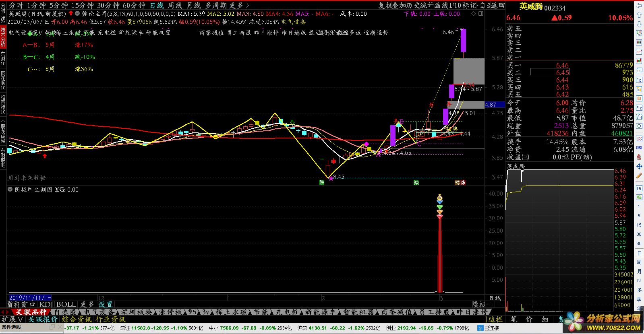This screenshot has height=334, width=644.
Task: Select the pencil drawing tool icon
Action: (x=639, y=175)
